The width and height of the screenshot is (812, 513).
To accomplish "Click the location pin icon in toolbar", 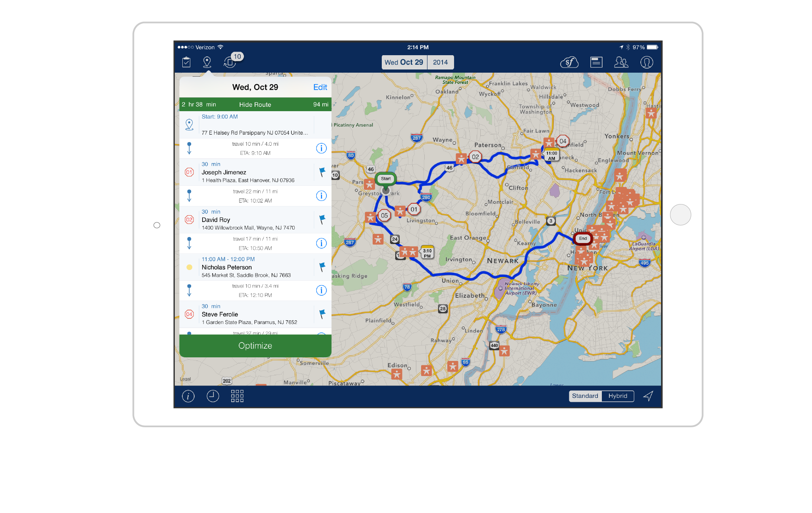I will pos(209,62).
